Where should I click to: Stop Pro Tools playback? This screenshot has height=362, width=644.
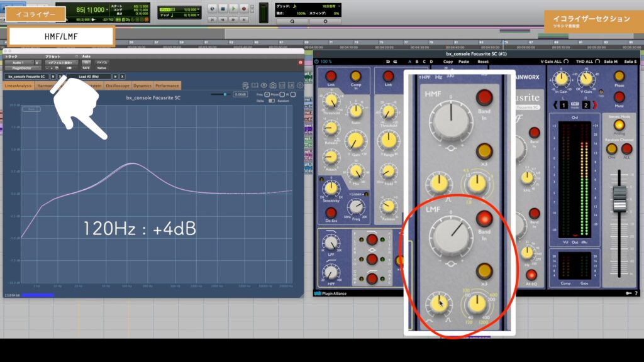[x=223, y=9]
